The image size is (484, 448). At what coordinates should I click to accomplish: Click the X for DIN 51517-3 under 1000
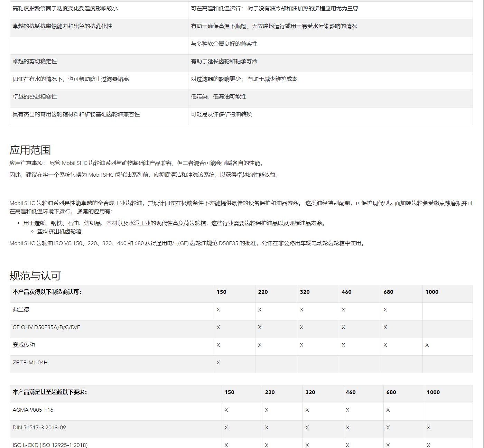coord(428,428)
